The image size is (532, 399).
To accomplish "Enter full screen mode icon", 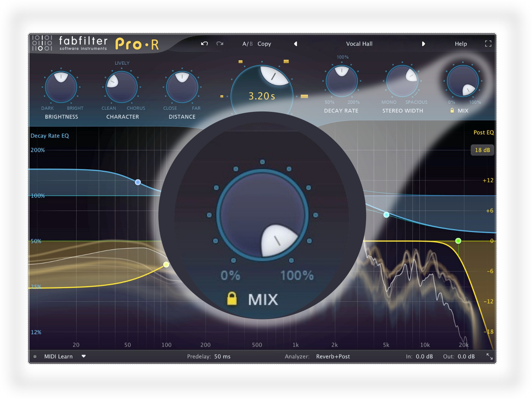I will click(488, 44).
